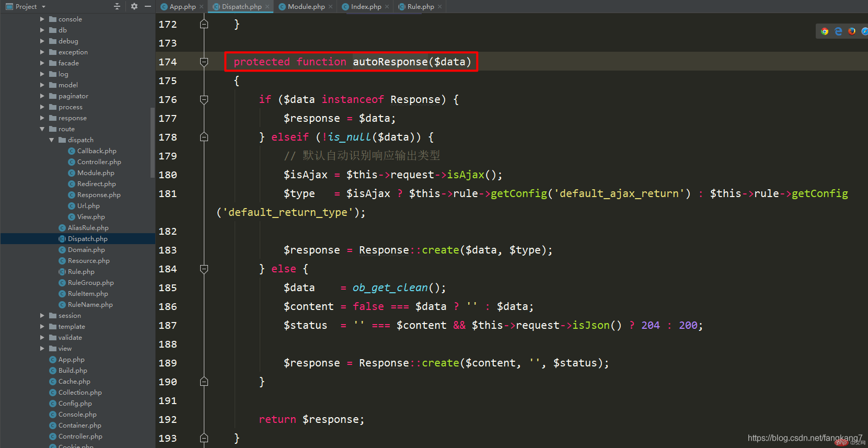Click the collapse all icon in Project panel
Image resolution: width=868 pixels, height=448 pixels.
pyautogui.click(x=117, y=6)
